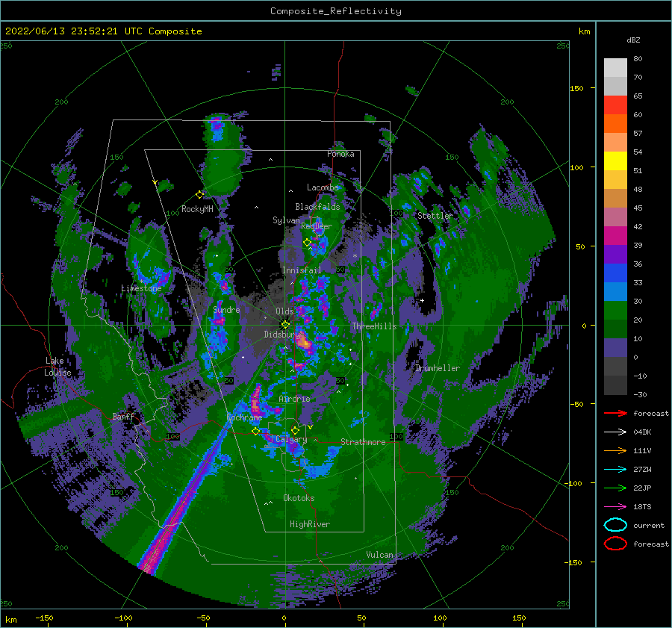672x628 pixels.
Task: Click the yellow swatch in dBZ scale
Action: point(615,161)
